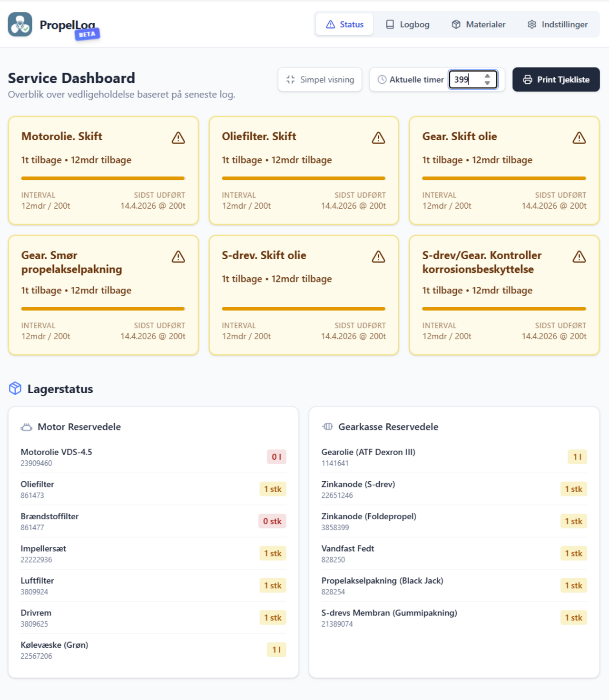Click the Motor Reservedele engine icon
This screenshot has width=609, height=700.
point(27,427)
